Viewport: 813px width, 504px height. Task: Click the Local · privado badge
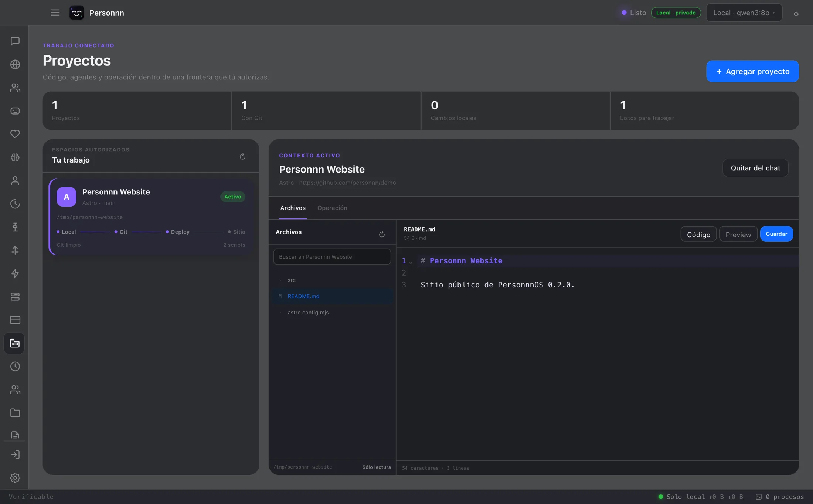coord(676,13)
